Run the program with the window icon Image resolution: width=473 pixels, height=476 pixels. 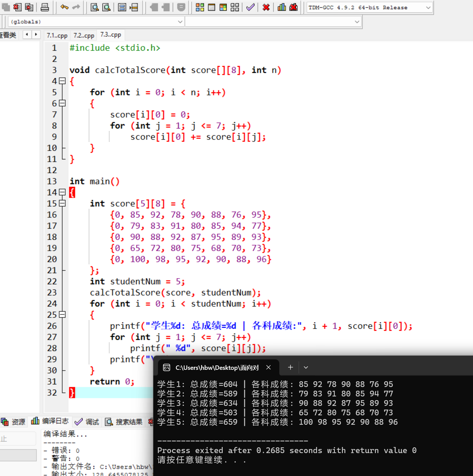tap(212, 7)
